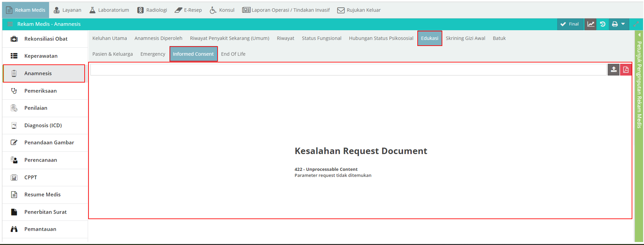
Task: Click the Resume Medis file icon
Action: pyautogui.click(x=14, y=195)
